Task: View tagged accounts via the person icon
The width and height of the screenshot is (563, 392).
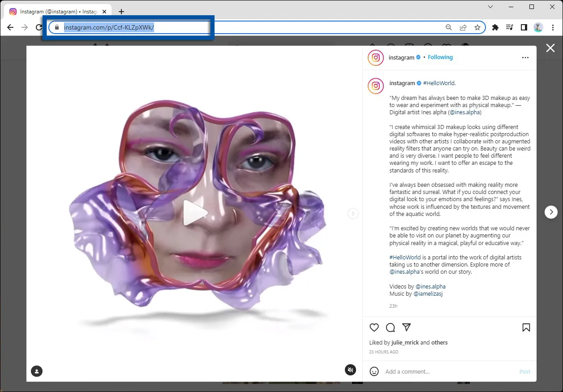Action: pyautogui.click(x=36, y=371)
